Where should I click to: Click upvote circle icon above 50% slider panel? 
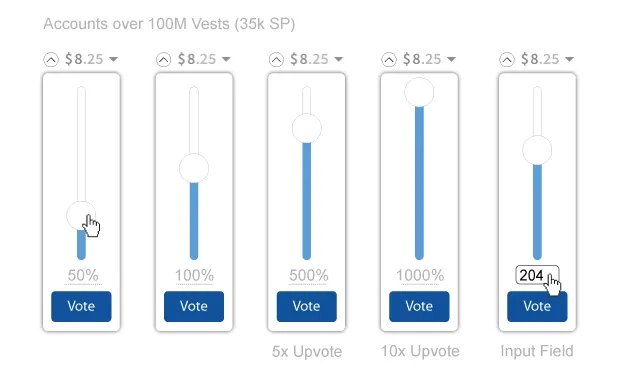(51, 60)
